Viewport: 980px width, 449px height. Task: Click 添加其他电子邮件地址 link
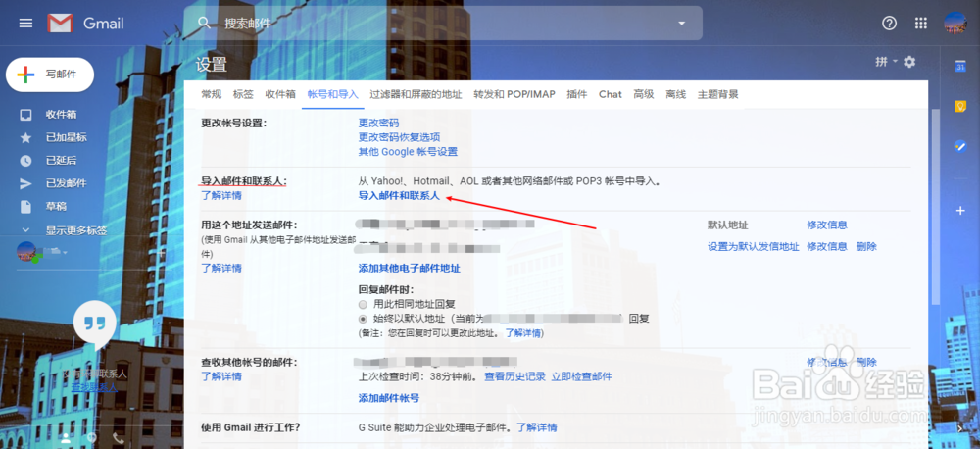click(409, 269)
